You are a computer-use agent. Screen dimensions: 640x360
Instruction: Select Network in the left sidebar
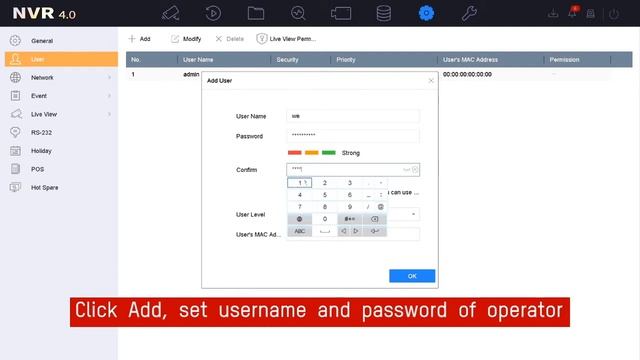[x=61, y=78]
